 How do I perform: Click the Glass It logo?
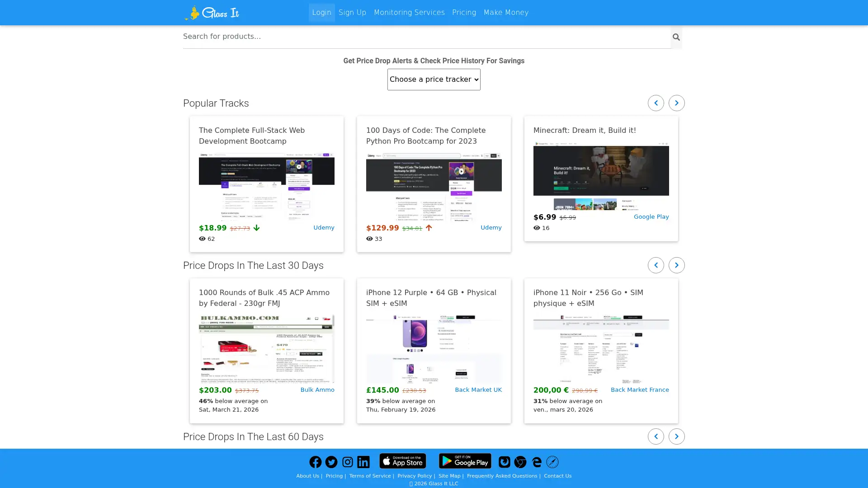(x=212, y=13)
